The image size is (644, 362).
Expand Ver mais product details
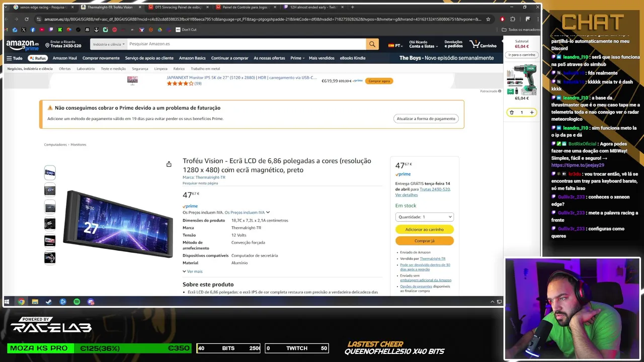pyautogui.click(x=193, y=271)
